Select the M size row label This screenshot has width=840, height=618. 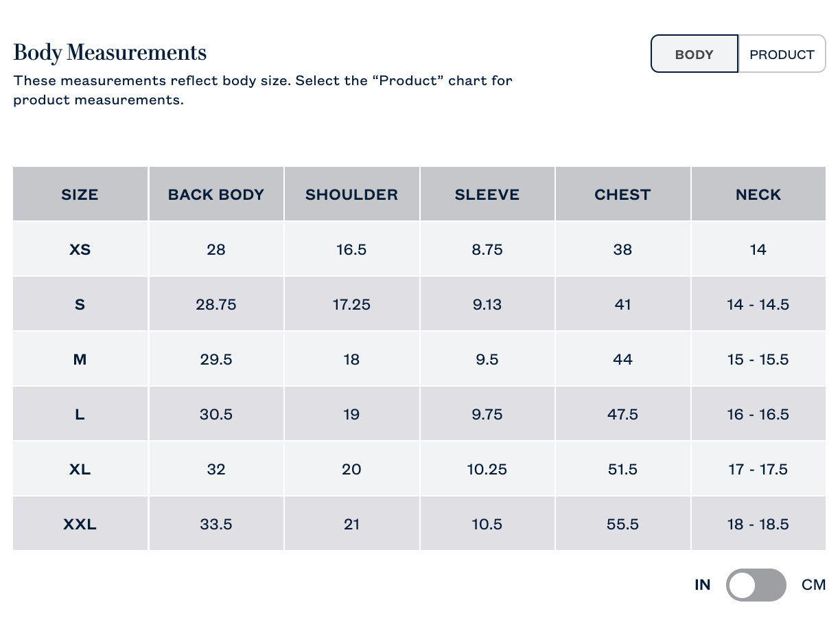tap(80, 359)
